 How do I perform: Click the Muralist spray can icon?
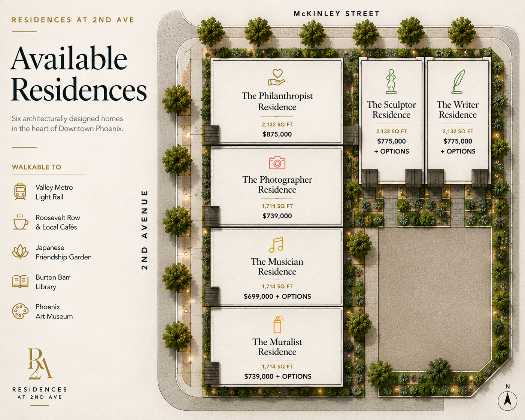tap(277, 325)
